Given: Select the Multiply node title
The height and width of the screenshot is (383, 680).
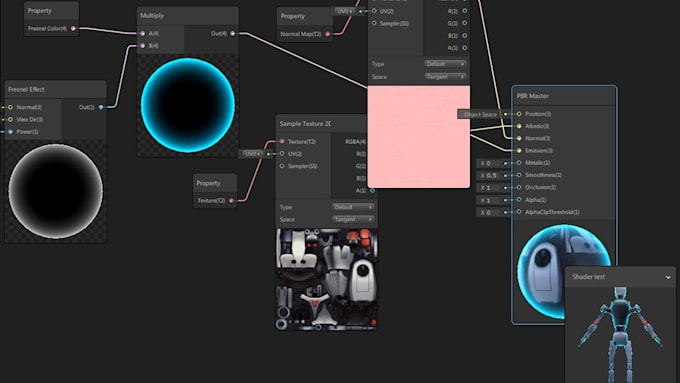Looking at the screenshot, I should pos(152,16).
